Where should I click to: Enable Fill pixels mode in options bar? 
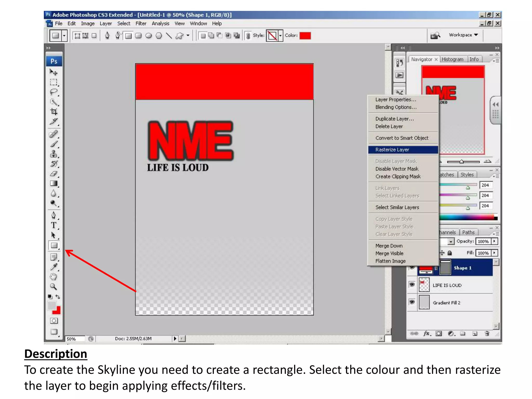[x=94, y=36]
